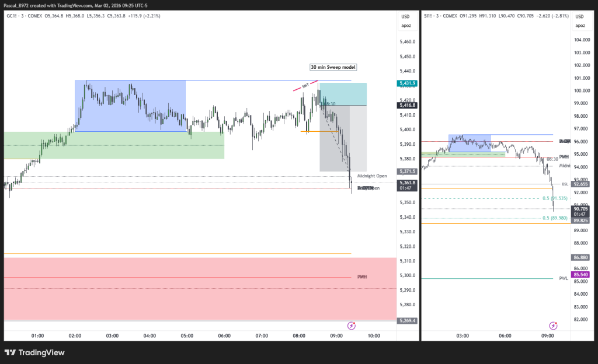
Task: Click the purple 85.540 price label
Action: [x=580, y=274]
